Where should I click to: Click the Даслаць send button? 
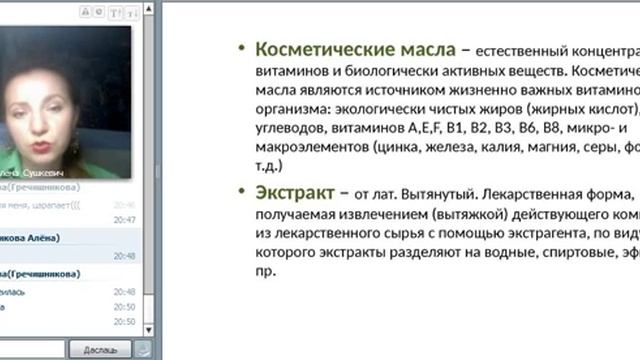(x=100, y=349)
